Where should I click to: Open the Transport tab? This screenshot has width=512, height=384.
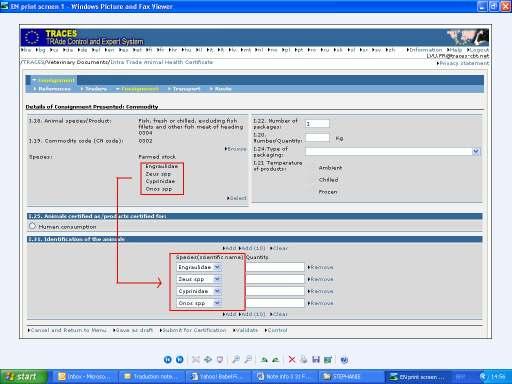(184, 89)
